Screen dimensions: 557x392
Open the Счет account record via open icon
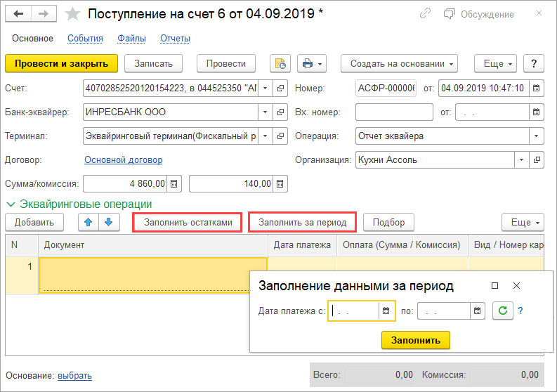click(280, 88)
